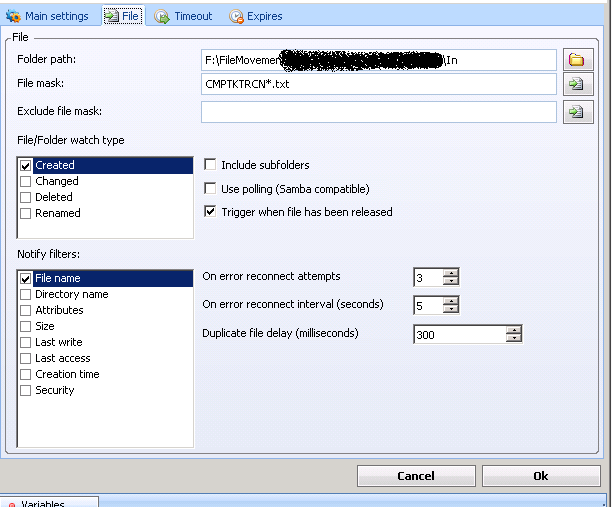Check the Changed watch type
612x507 pixels.
pos(26,182)
